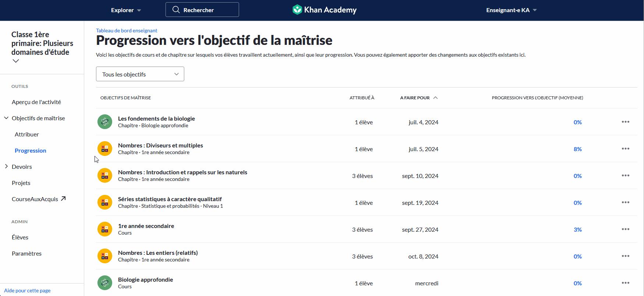
Task: Click the search magnifier icon
Action: [x=176, y=10]
